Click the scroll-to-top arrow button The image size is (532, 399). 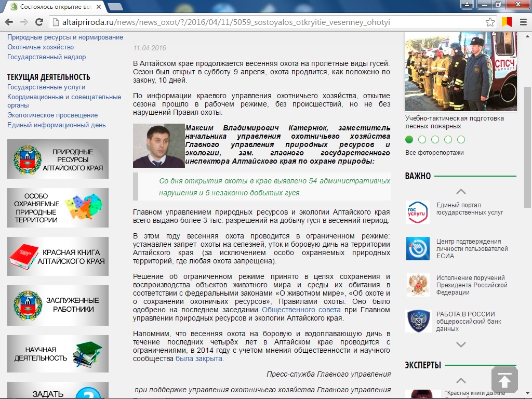point(504,379)
